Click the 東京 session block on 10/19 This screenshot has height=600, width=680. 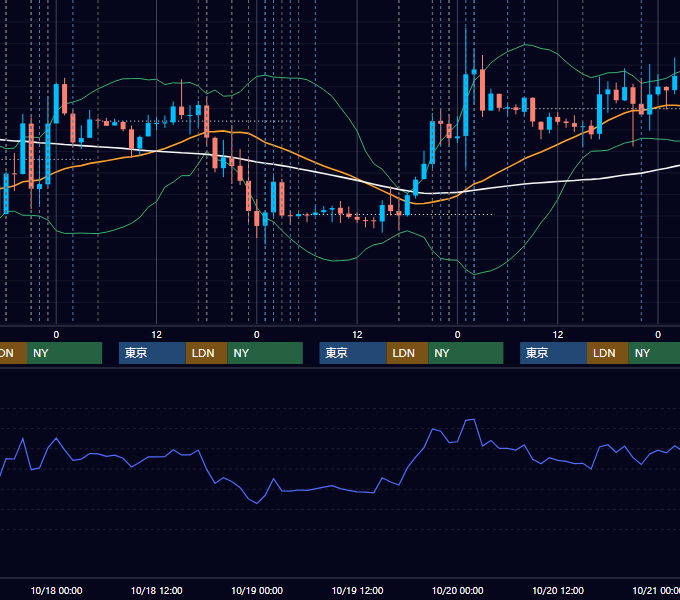(353, 353)
